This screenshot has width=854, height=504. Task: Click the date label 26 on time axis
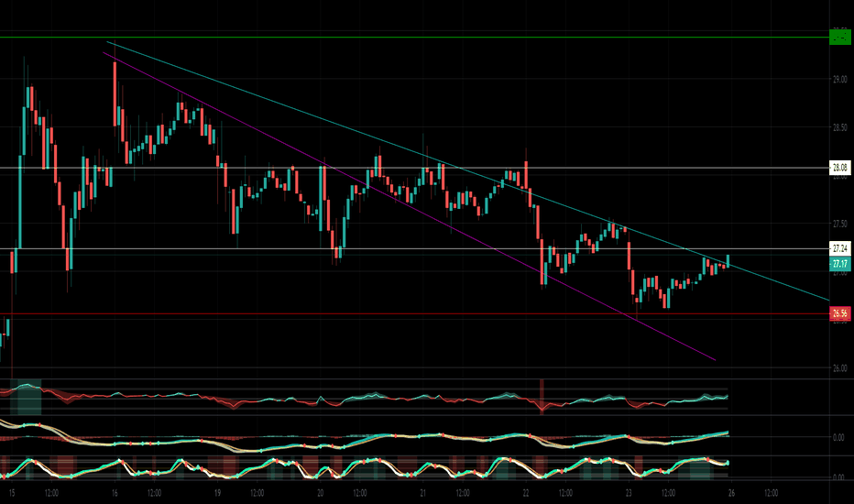point(731,493)
